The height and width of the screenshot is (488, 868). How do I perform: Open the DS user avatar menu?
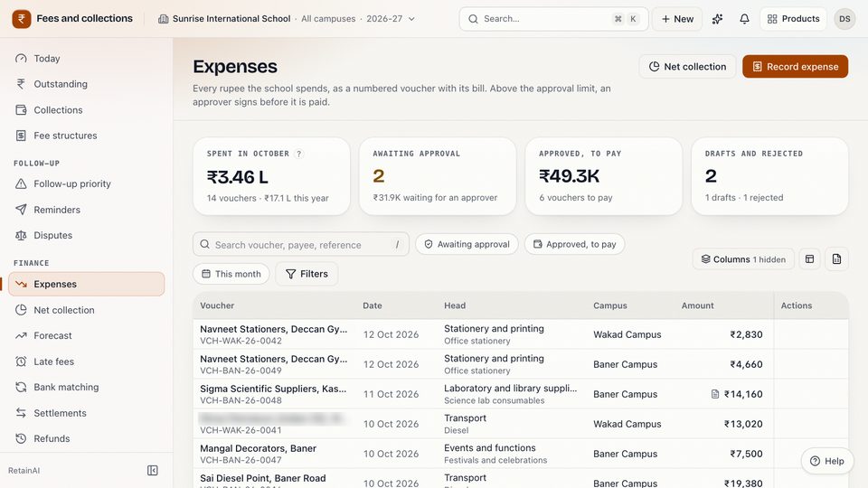point(844,19)
